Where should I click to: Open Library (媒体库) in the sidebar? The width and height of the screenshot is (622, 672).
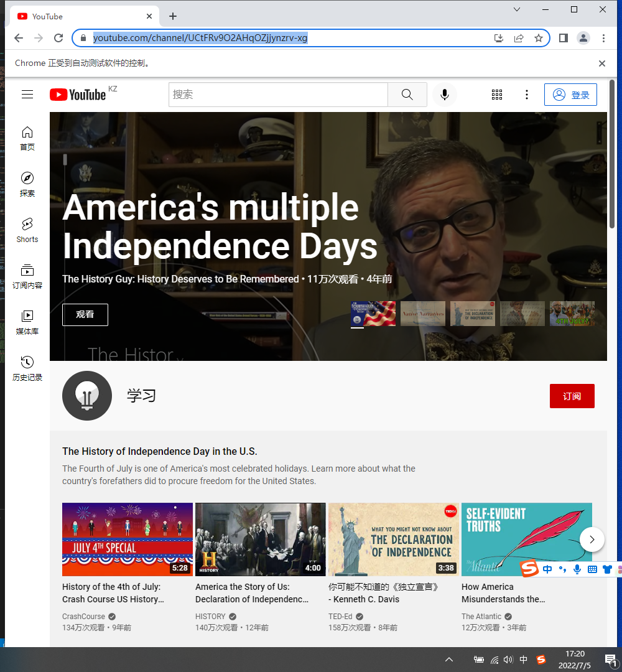coord(27,322)
